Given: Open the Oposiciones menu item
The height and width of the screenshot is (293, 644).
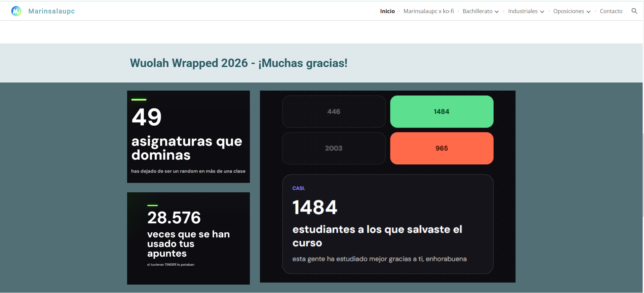Looking at the screenshot, I should (x=568, y=11).
